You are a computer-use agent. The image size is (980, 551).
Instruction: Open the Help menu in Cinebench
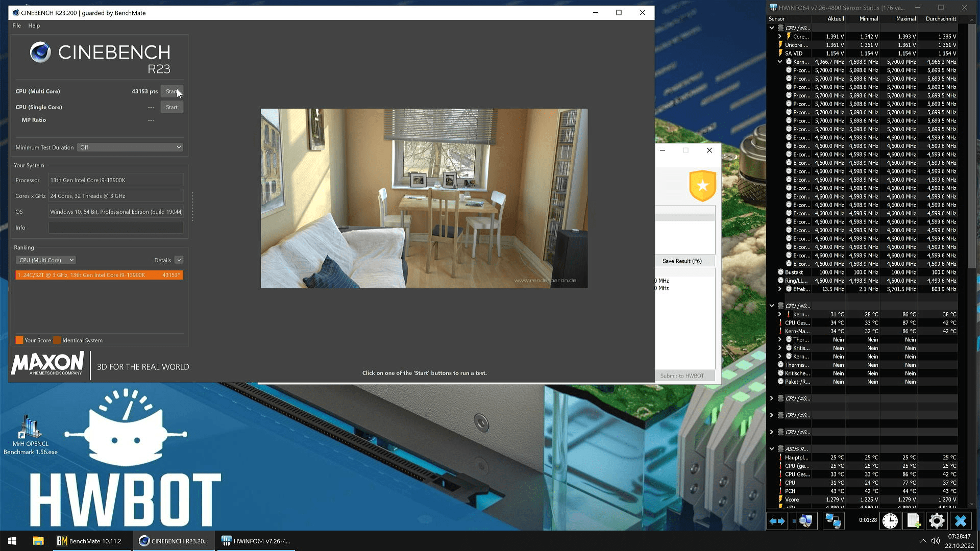tap(34, 26)
